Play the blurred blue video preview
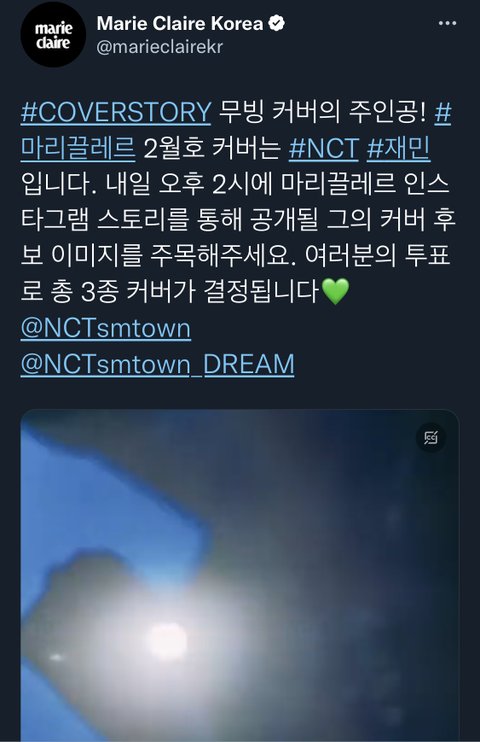Screen dimensions: 480x742 pyautogui.click(x=240, y=575)
